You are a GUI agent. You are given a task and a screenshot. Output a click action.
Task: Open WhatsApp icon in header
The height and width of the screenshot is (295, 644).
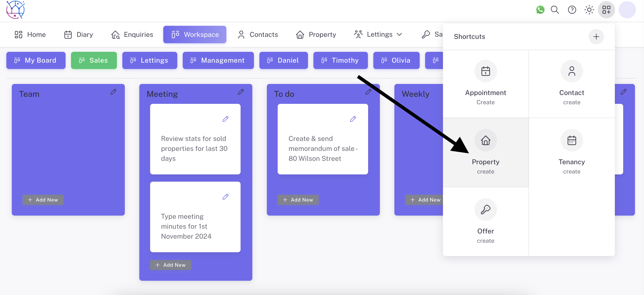540,10
